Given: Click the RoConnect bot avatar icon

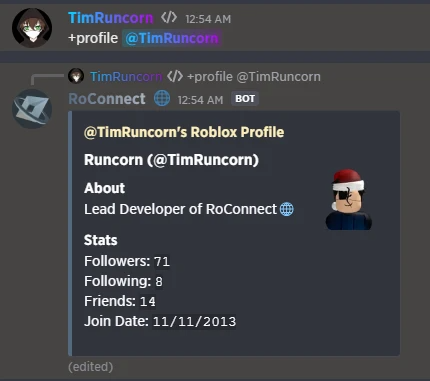Looking at the screenshot, I should [x=32, y=109].
